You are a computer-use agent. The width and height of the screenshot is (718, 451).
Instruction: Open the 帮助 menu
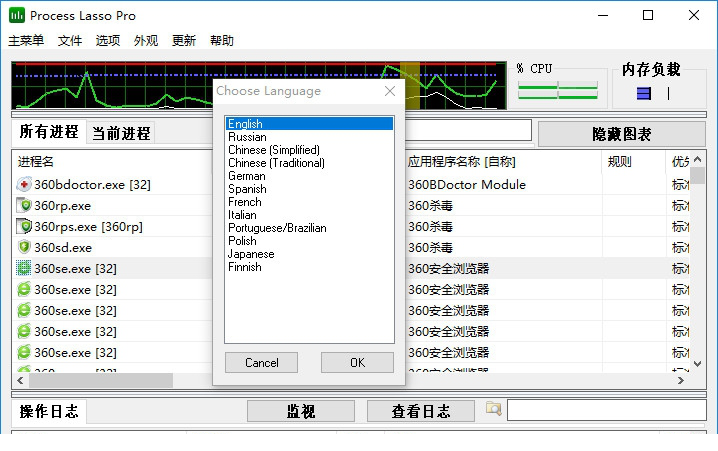[x=222, y=41]
